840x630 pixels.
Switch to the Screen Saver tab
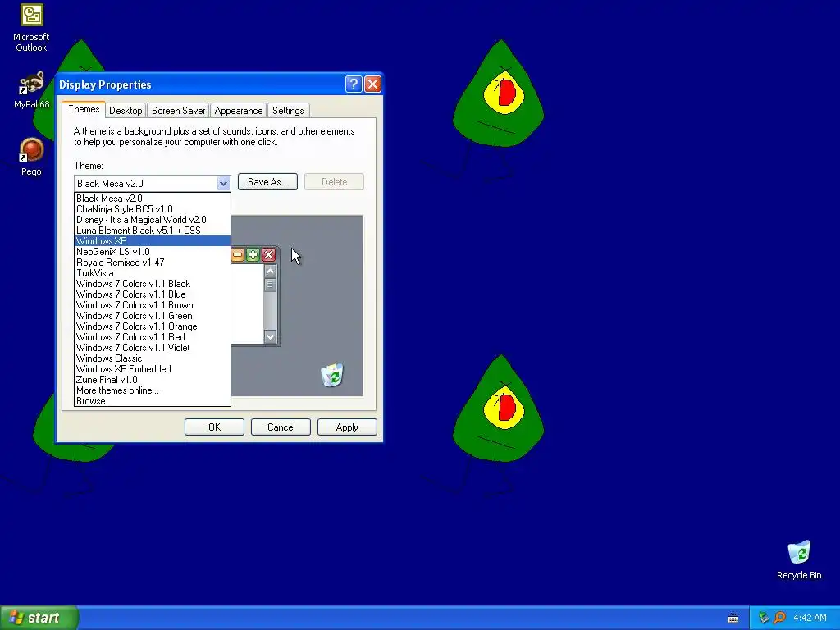[178, 111]
